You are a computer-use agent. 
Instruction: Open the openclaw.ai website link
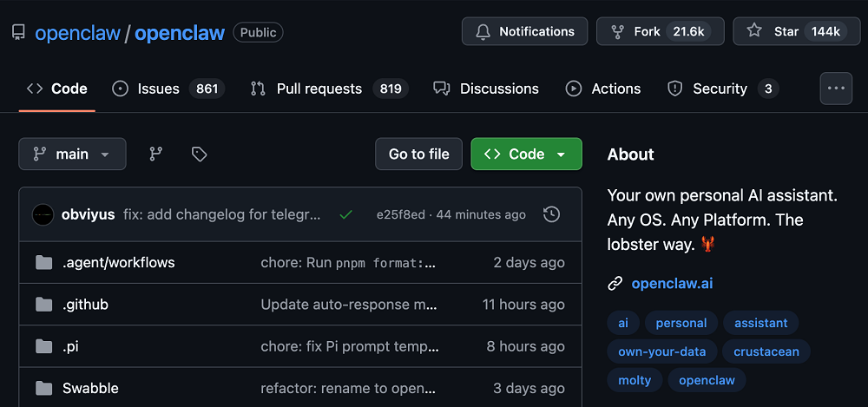pos(672,283)
